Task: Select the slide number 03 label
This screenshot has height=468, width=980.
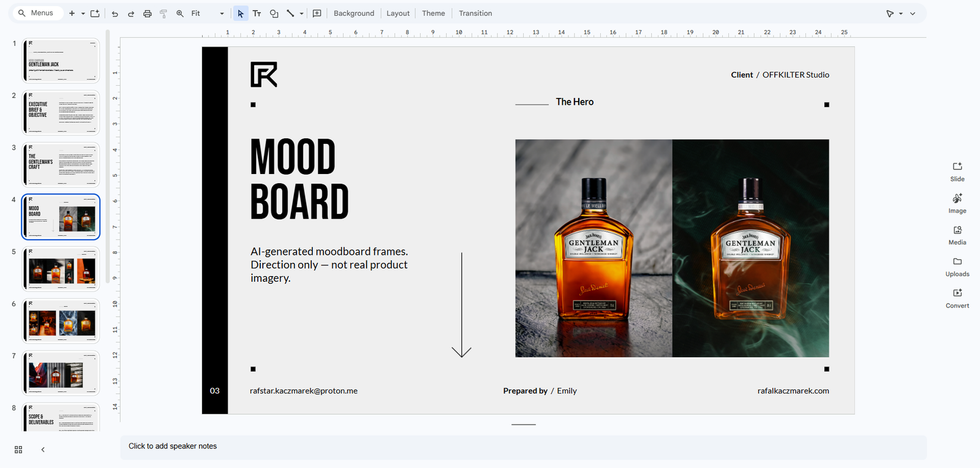Action: (214, 391)
